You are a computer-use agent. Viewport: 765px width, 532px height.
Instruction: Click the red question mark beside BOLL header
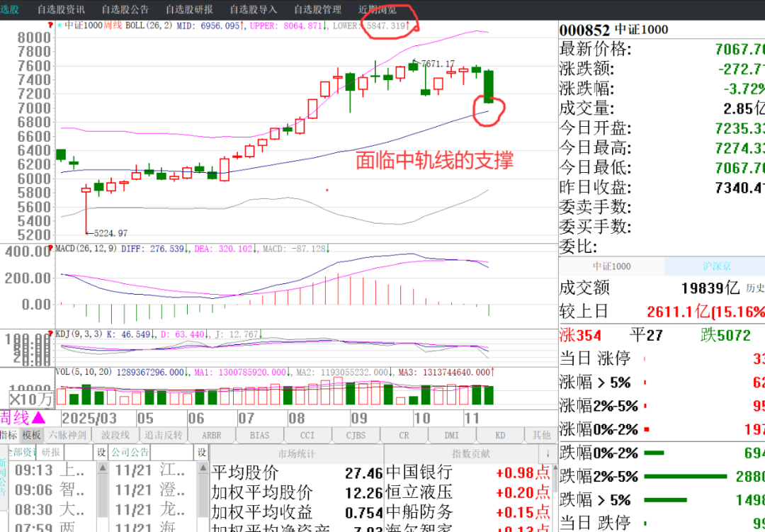pos(50,25)
